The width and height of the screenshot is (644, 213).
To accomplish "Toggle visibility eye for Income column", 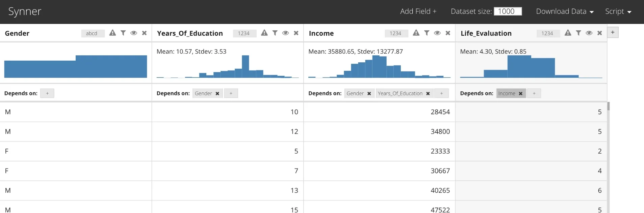I will click(437, 33).
